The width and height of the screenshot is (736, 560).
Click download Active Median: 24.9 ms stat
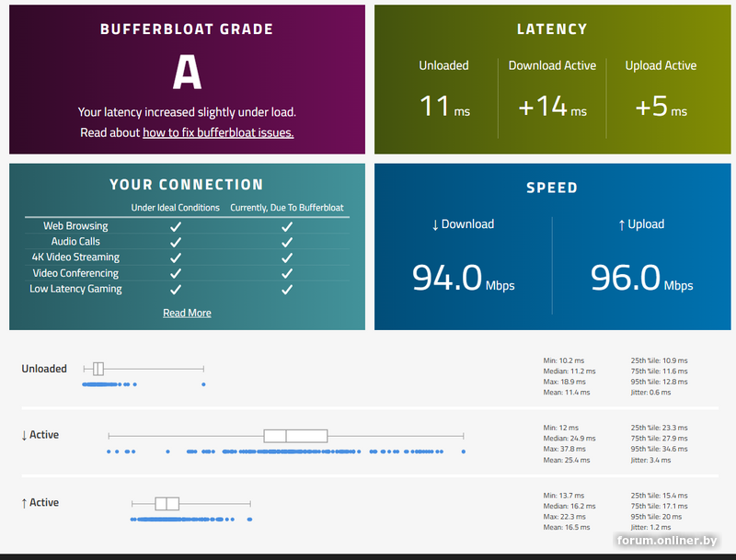[x=569, y=438]
